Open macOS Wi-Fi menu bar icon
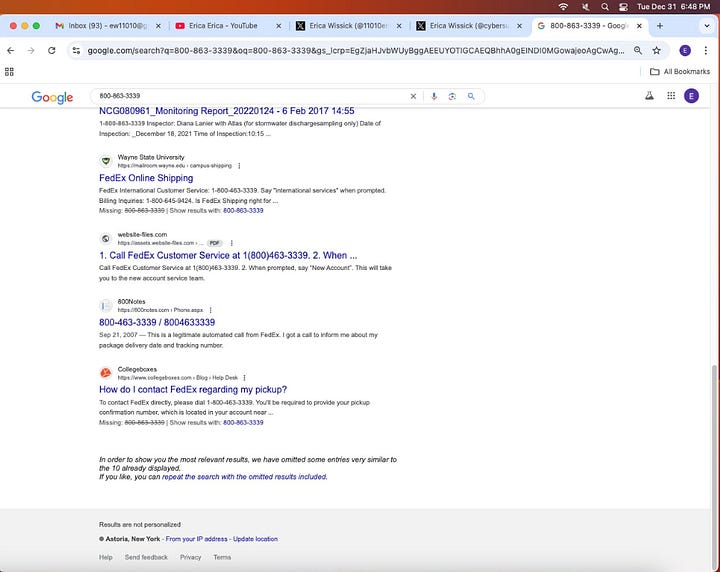The image size is (720, 572). click(x=563, y=6)
